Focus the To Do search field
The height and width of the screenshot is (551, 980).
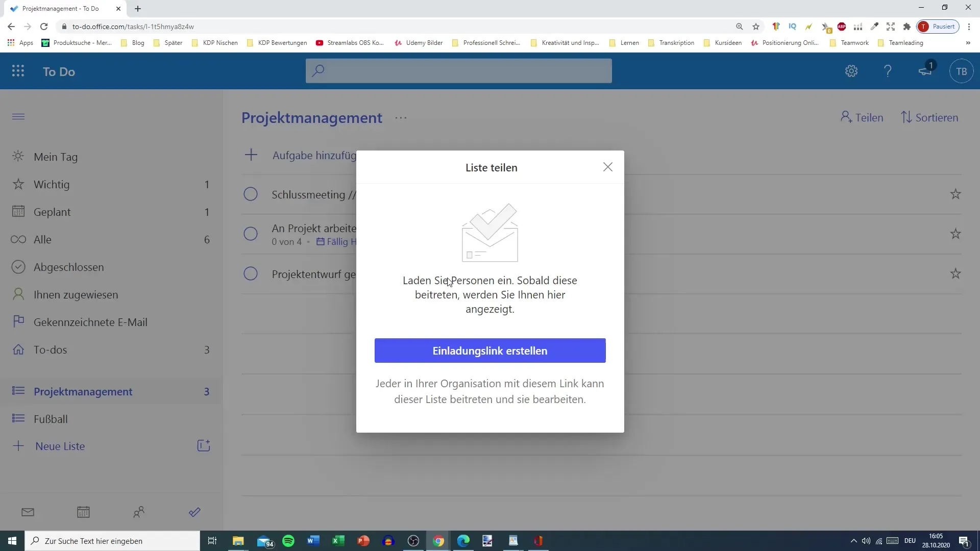[x=458, y=70]
